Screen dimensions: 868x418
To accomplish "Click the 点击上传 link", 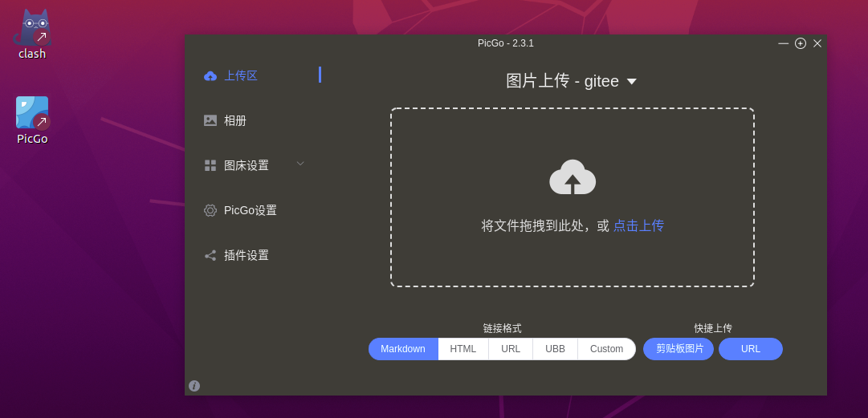I will [x=638, y=225].
